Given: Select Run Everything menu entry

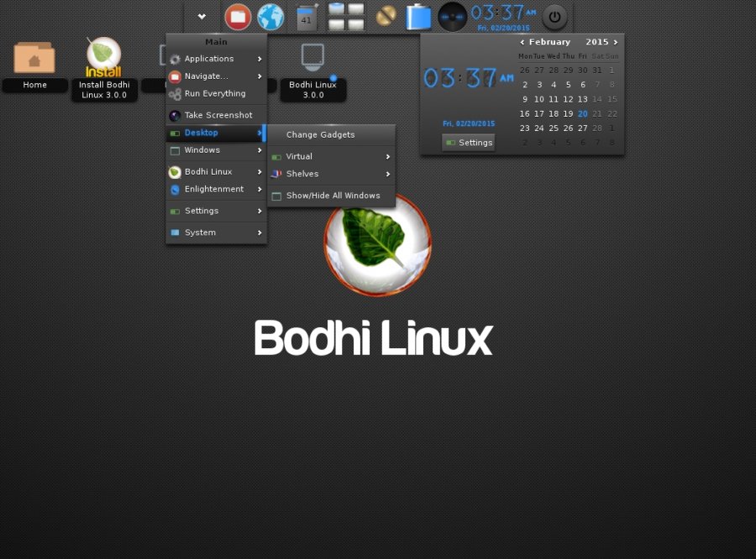Looking at the screenshot, I should pos(216,93).
